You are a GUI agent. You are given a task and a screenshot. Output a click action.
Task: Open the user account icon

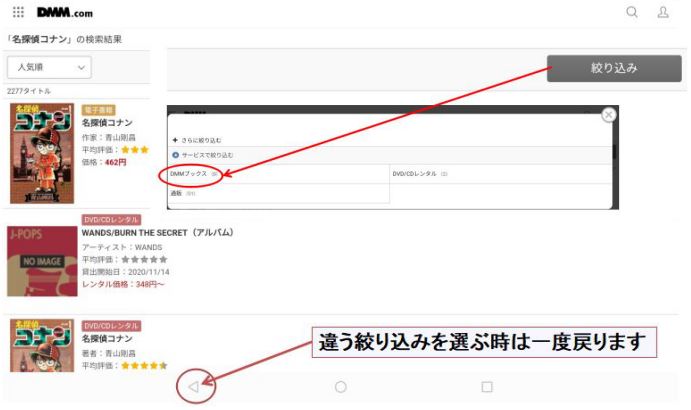click(663, 12)
